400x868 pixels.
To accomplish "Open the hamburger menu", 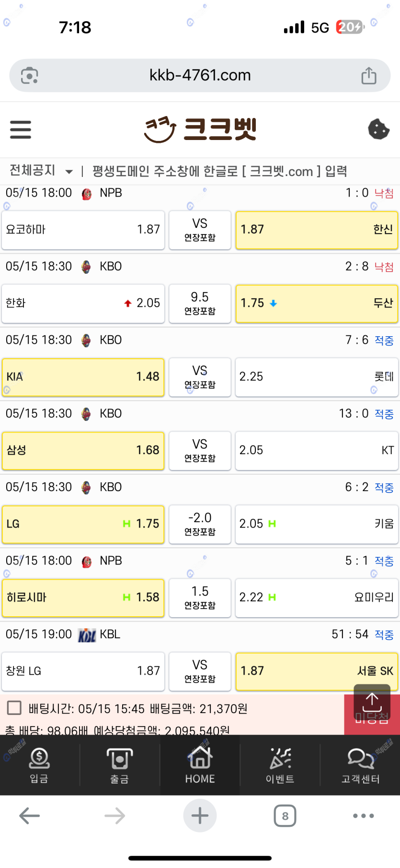I will (21, 130).
